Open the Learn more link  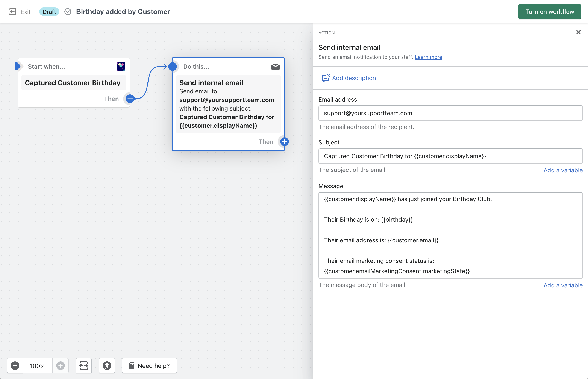pyautogui.click(x=428, y=57)
